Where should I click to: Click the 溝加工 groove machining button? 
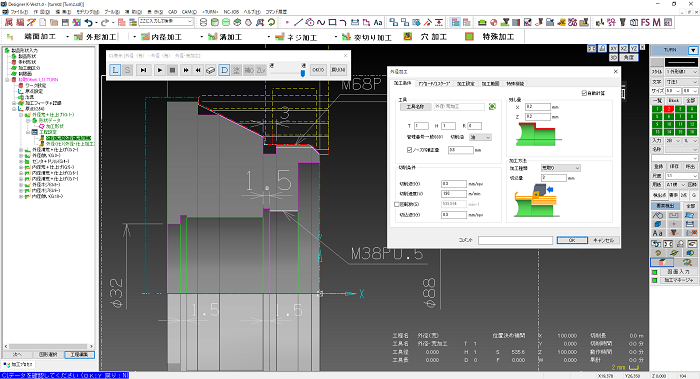pos(225,37)
